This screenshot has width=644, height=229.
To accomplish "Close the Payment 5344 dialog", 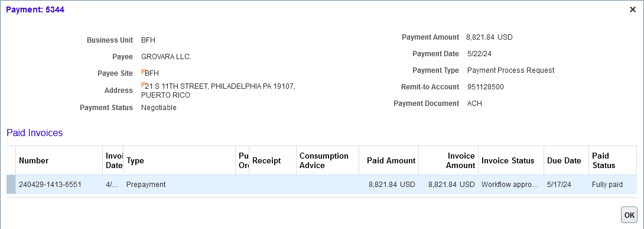I will pos(633,10).
